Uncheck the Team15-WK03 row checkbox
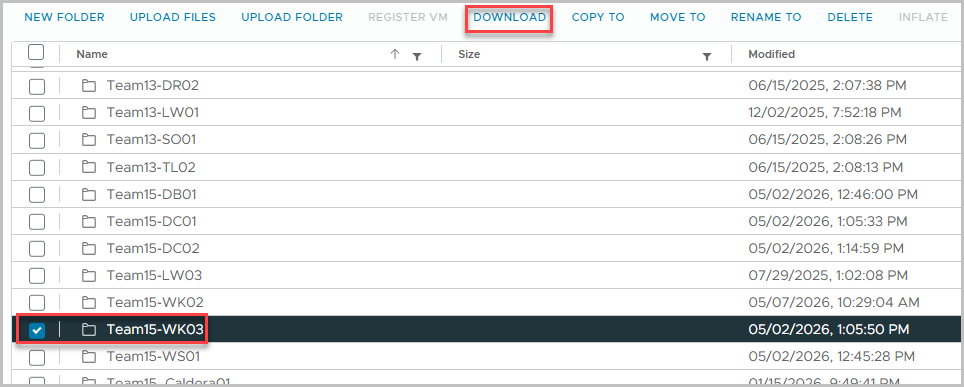 [37, 330]
